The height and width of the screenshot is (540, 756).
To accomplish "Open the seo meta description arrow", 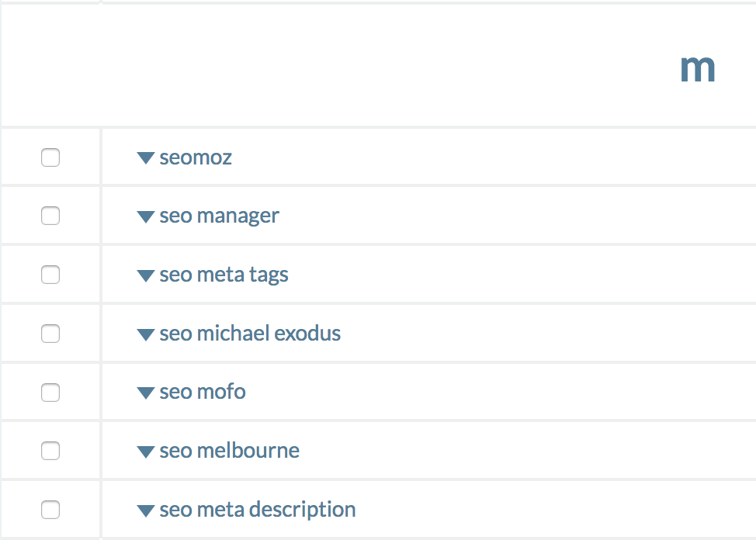I will pyautogui.click(x=146, y=511).
